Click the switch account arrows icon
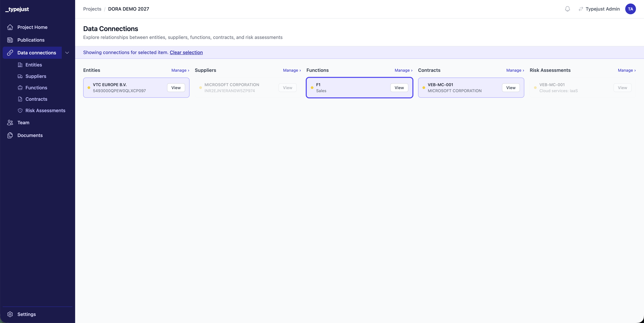Viewport: 644px width, 323px height. pos(581,9)
